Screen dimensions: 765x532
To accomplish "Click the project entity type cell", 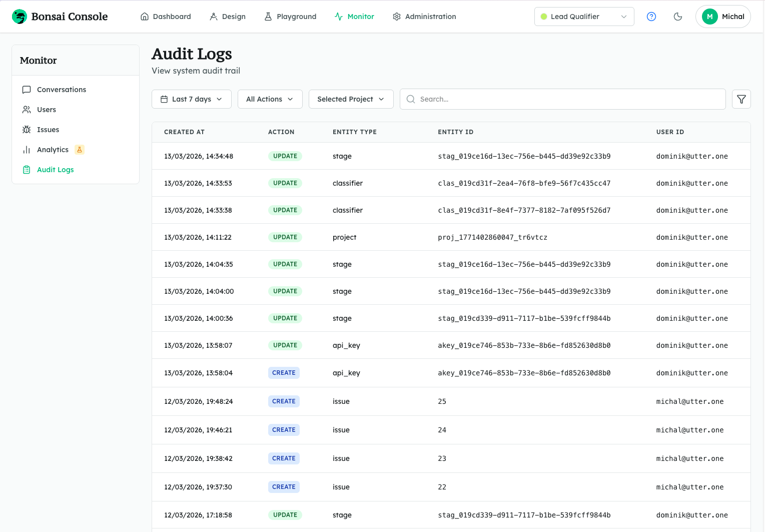I will pos(345,237).
